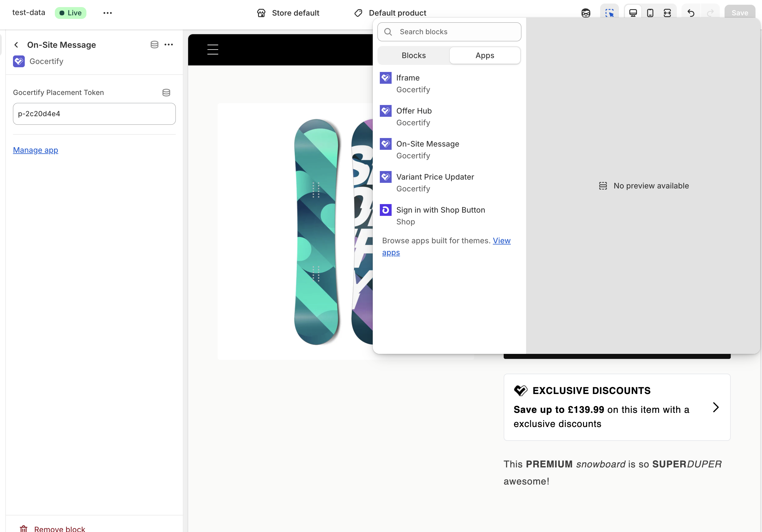Select the desktop preview icon

pyautogui.click(x=633, y=13)
